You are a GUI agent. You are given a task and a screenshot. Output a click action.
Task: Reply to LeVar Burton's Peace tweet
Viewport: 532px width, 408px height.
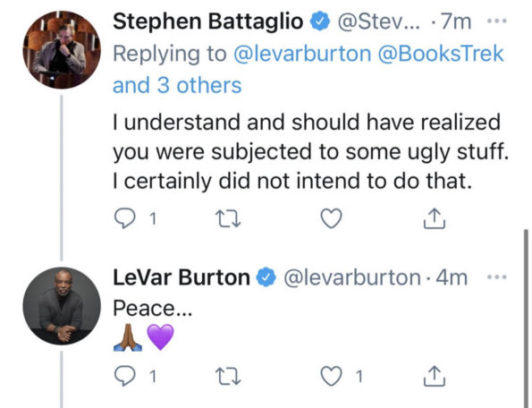(x=124, y=376)
